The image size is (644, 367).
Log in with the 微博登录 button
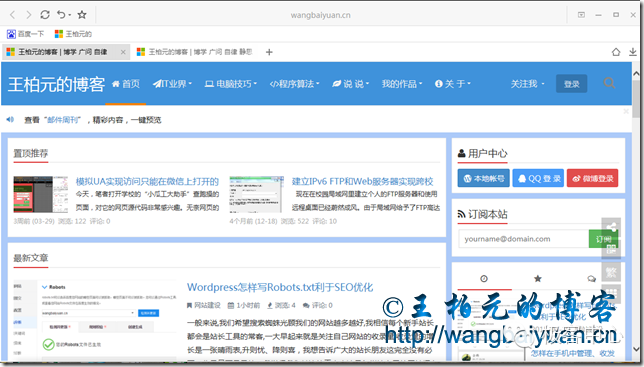(592, 178)
